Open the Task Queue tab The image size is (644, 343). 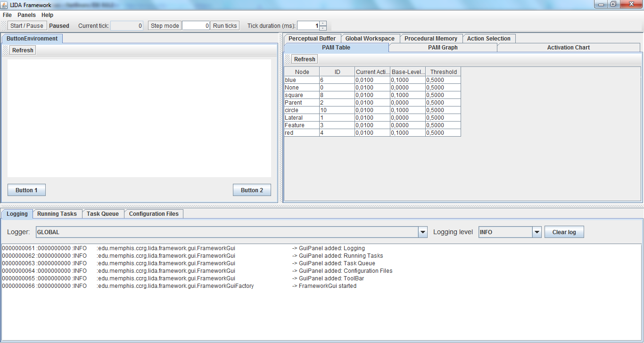pos(103,214)
